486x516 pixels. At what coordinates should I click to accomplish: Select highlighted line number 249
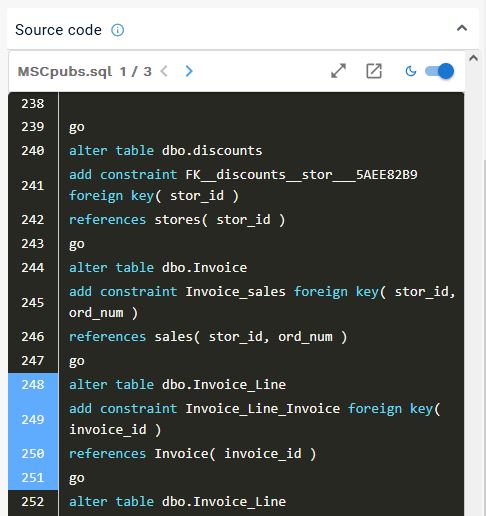coord(33,419)
